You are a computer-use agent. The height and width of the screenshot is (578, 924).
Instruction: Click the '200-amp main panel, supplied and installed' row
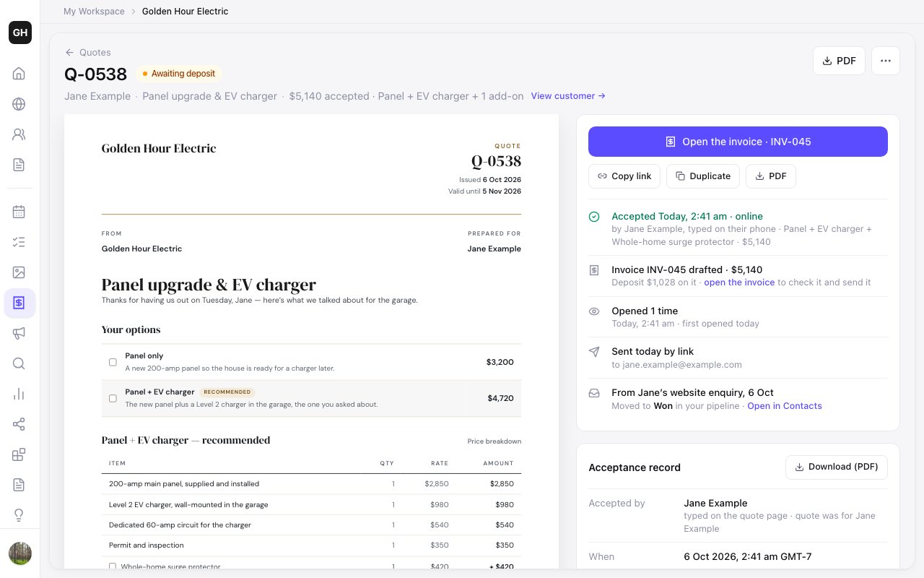pyautogui.click(x=311, y=484)
